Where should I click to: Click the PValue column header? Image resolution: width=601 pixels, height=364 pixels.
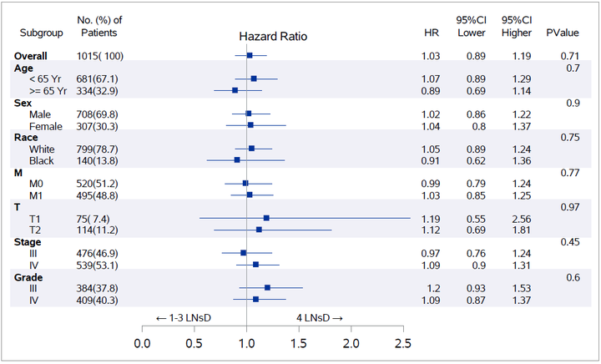(x=563, y=33)
